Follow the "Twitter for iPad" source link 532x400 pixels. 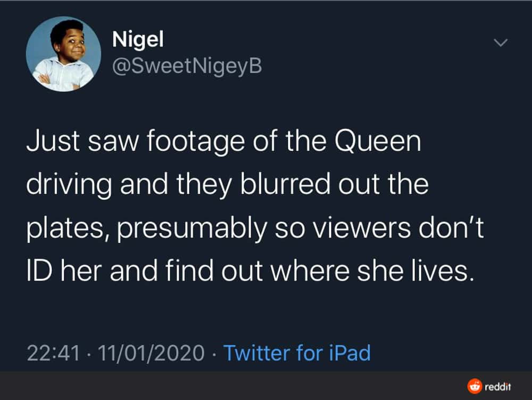296,353
